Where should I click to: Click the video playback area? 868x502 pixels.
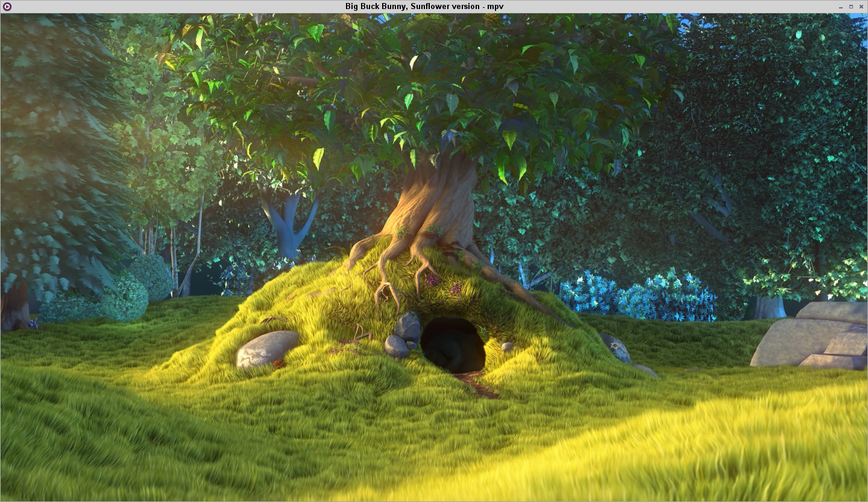pos(434,257)
